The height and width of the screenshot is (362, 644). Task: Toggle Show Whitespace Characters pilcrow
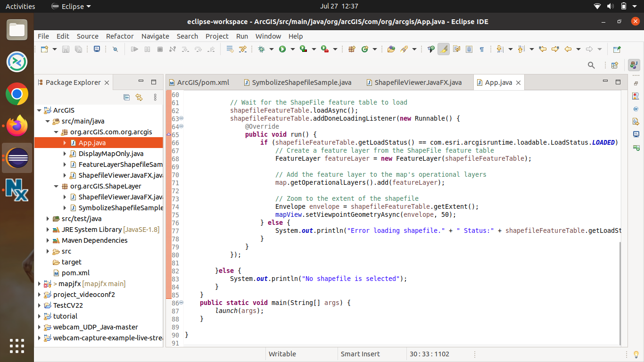coord(482,49)
